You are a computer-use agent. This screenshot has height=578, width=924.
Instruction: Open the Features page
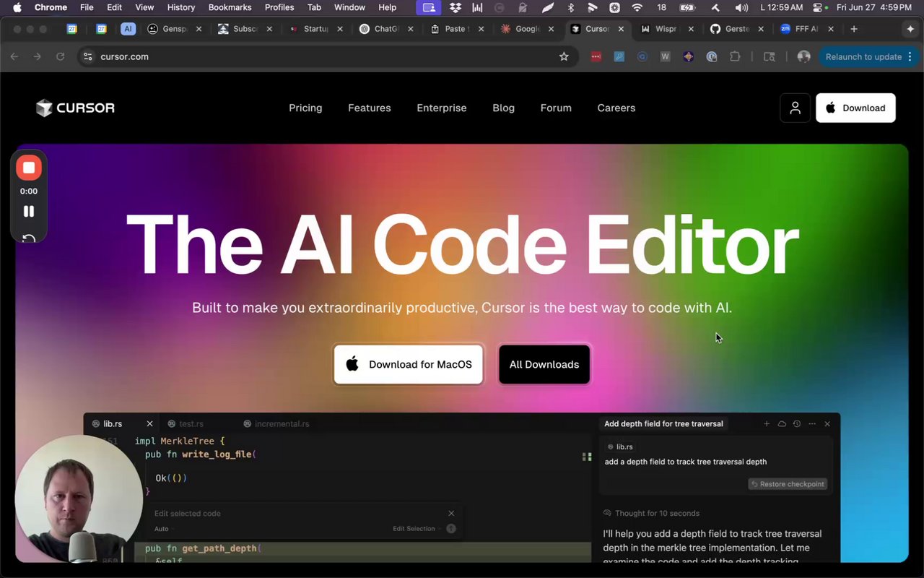click(370, 108)
